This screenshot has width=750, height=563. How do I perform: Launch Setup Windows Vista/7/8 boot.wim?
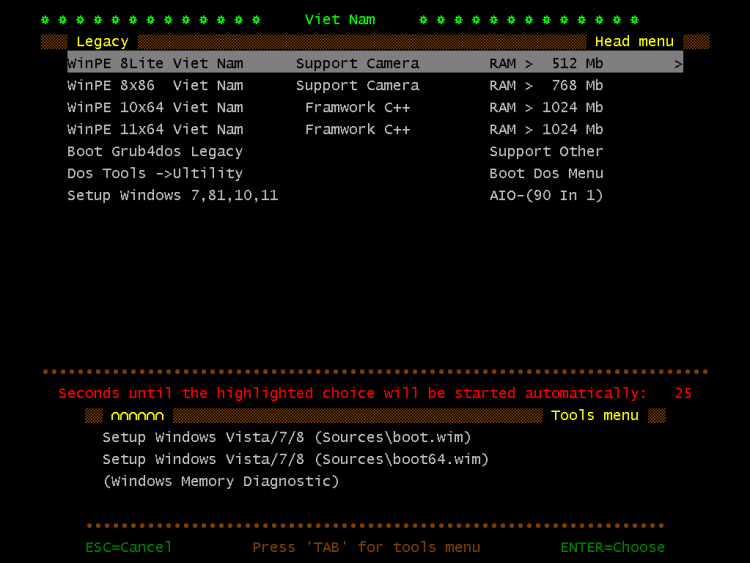[x=286, y=437]
